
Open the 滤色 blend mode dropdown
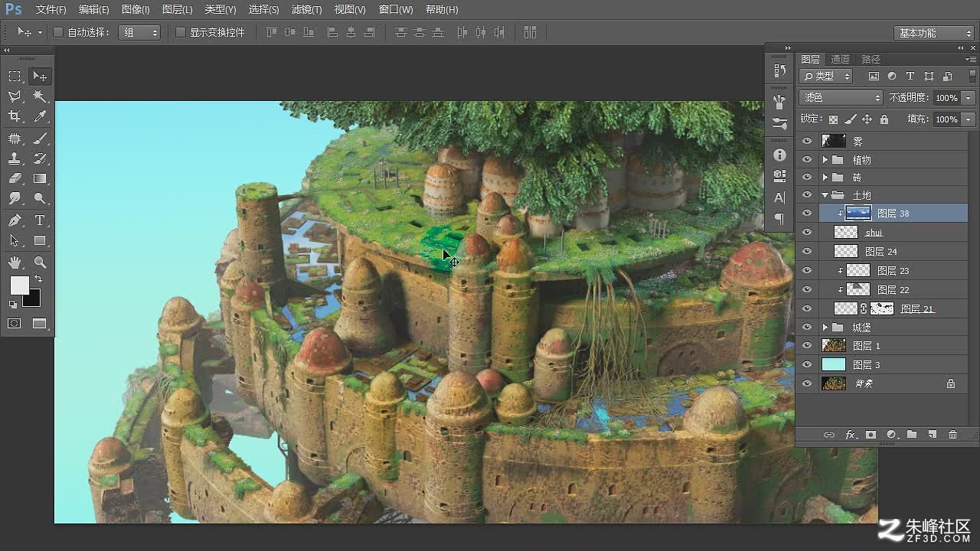pyautogui.click(x=841, y=98)
